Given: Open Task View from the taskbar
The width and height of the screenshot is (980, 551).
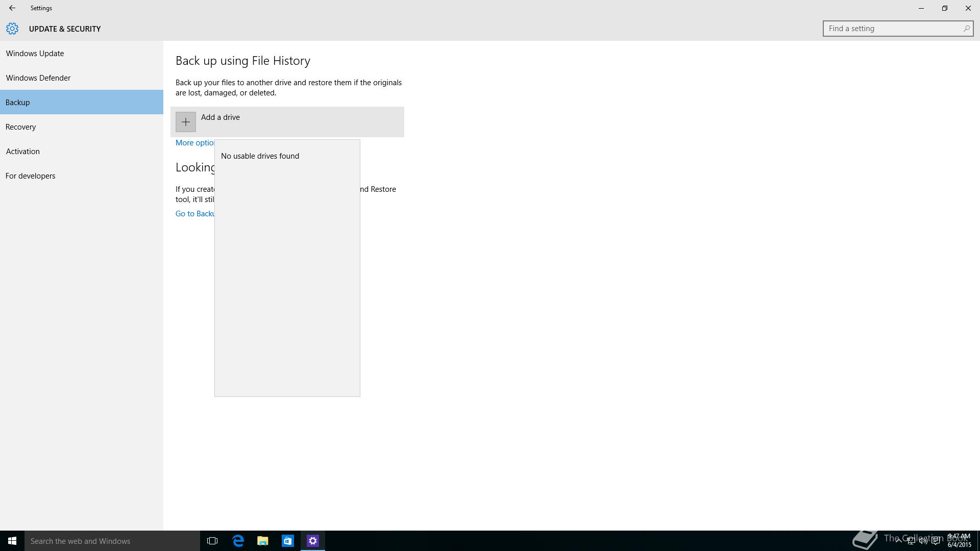Looking at the screenshot, I should pos(212,541).
